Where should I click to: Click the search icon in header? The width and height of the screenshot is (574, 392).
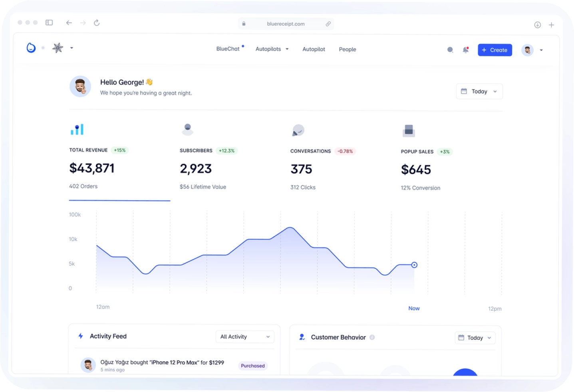450,50
